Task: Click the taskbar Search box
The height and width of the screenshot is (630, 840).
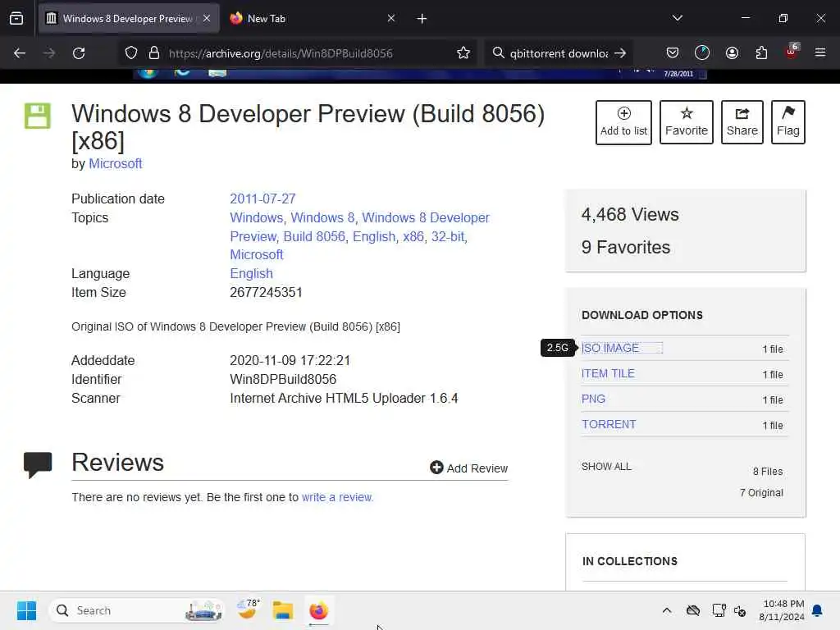Action: point(137,610)
